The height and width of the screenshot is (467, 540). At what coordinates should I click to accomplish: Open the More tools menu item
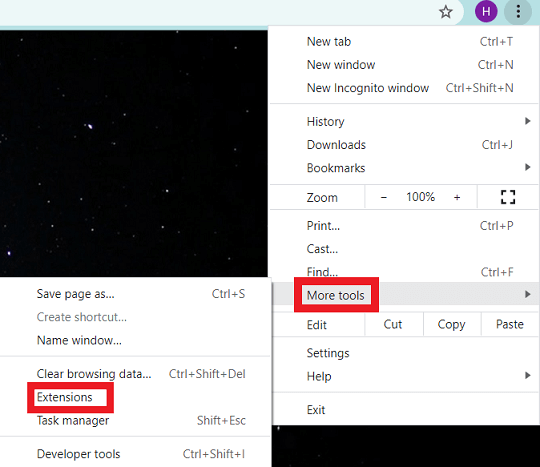click(405, 294)
